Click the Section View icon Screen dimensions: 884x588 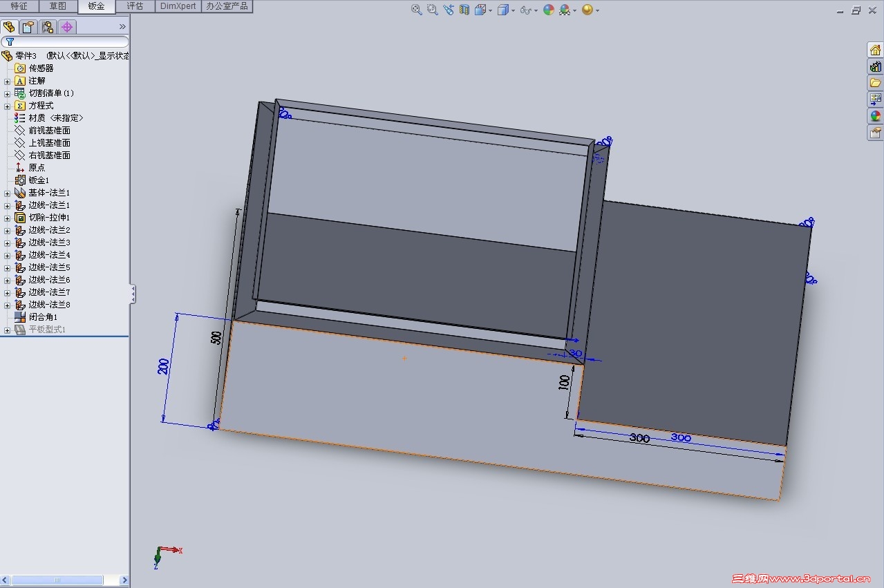tap(464, 10)
